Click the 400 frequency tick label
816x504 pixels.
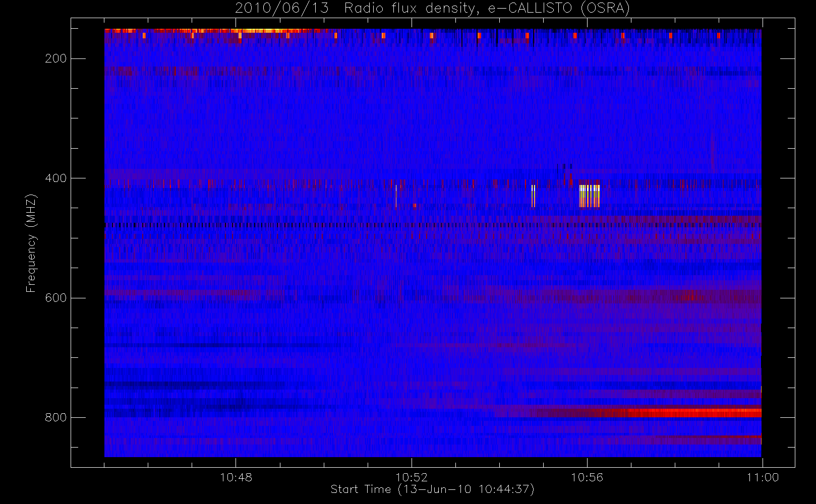coord(55,178)
